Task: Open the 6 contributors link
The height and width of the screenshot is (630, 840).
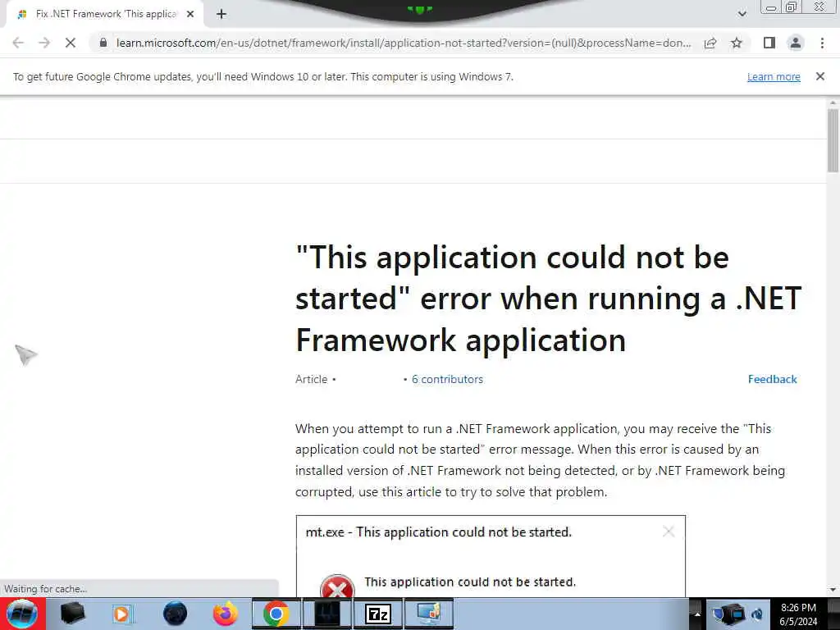Action: (447, 379)
